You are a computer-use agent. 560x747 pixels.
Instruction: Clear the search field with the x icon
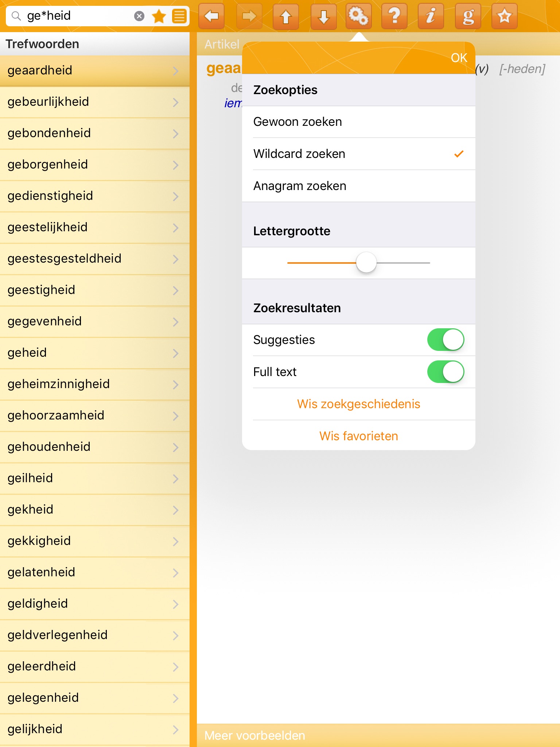click(x=139, y=16)
